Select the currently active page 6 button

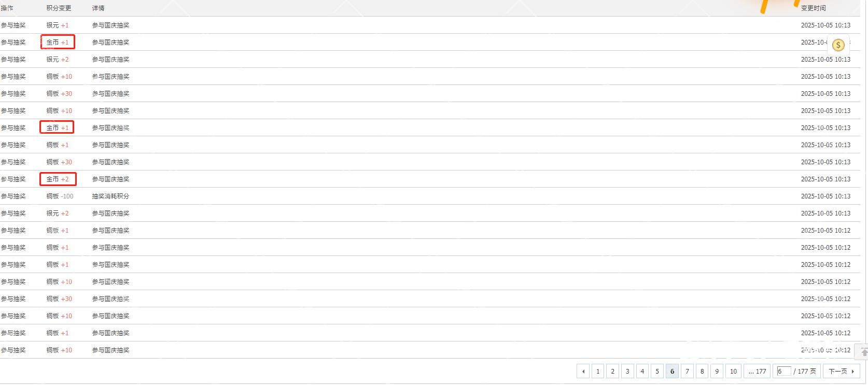[672, 371]
